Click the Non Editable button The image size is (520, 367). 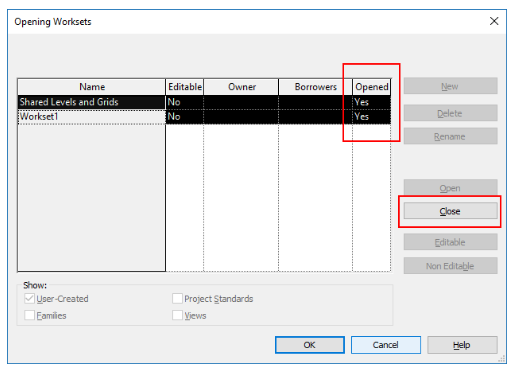pos(450,266)
